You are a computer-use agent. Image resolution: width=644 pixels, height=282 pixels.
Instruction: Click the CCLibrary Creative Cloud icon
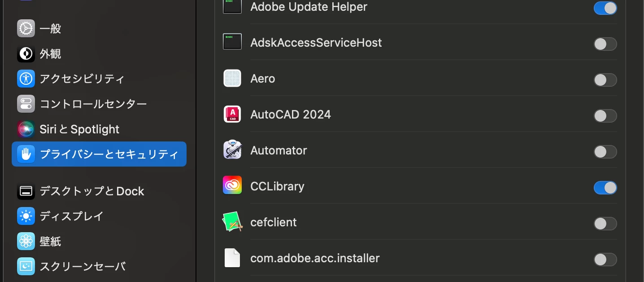232,186
